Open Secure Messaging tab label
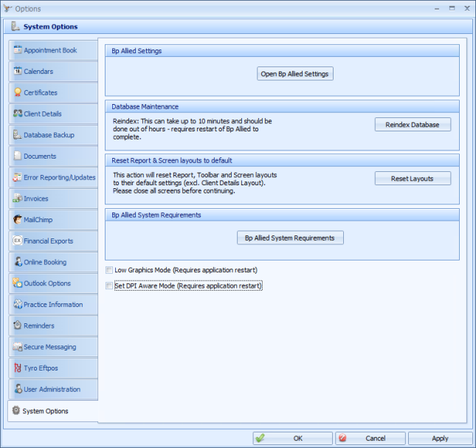 49,347
